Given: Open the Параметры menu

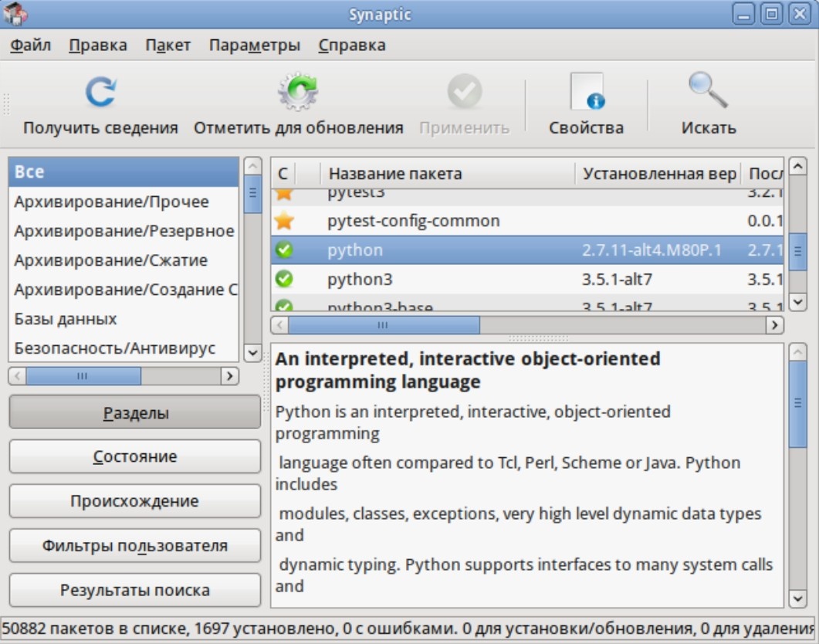Looking at the screenshot, I should [x=255, y=45].
